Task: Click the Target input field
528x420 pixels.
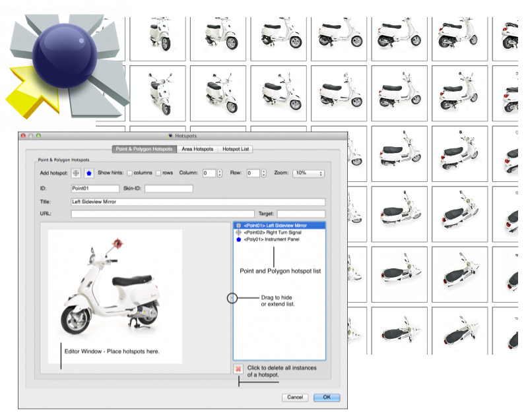Action: [302, 214]
